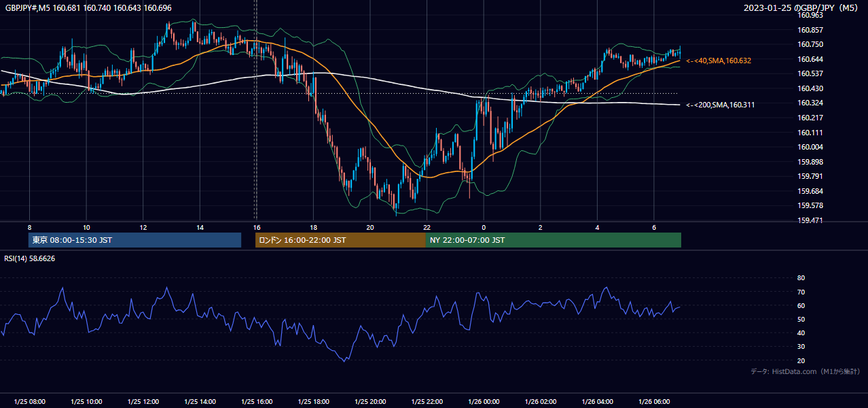This screenshot has height=408, width=868.
Task: Click the RSI(14) 58.6626 indicator label
Action: [x=30, y=258]
